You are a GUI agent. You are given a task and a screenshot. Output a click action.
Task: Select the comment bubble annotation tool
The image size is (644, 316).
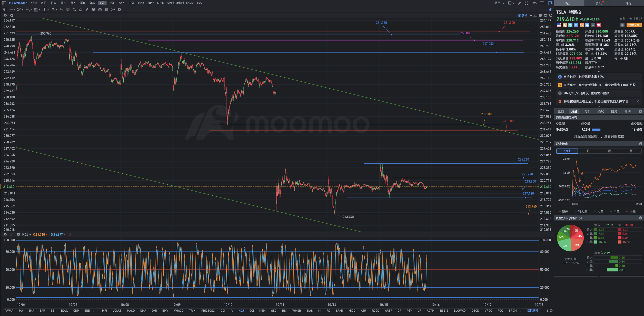tap(68, 9)
